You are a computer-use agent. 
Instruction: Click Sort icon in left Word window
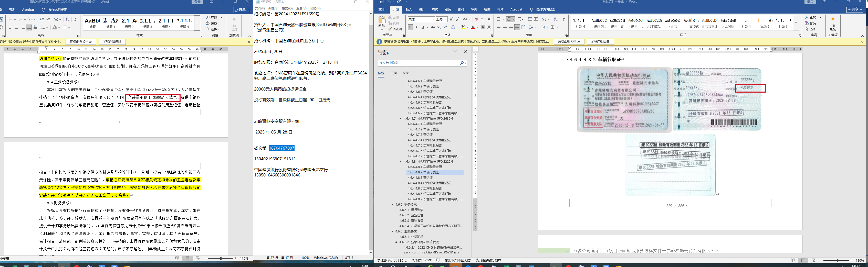68,19
